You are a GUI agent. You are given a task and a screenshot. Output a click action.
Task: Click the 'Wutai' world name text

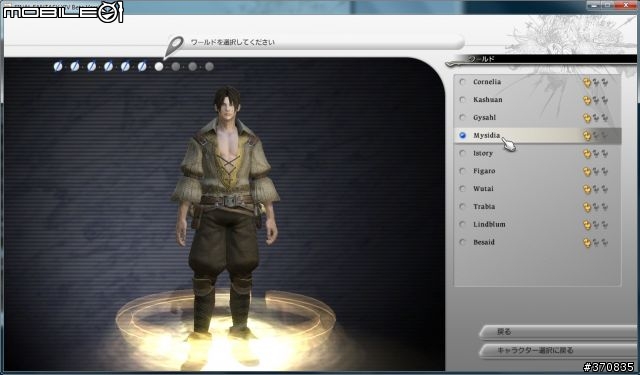tap(483, 189)
